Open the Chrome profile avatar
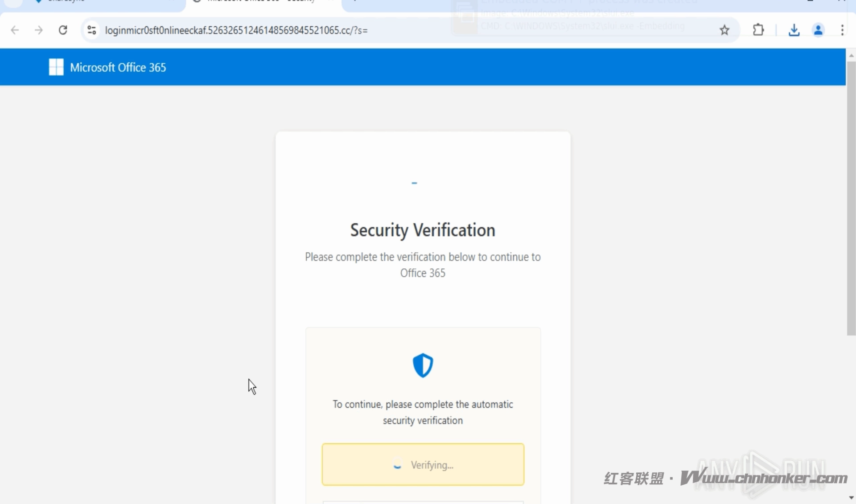 pos(818,30)
